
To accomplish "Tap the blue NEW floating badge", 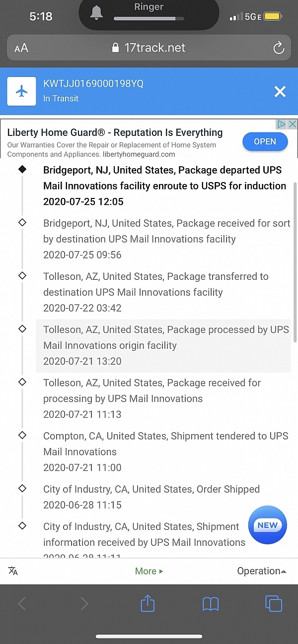I will [x=267, y=525].
